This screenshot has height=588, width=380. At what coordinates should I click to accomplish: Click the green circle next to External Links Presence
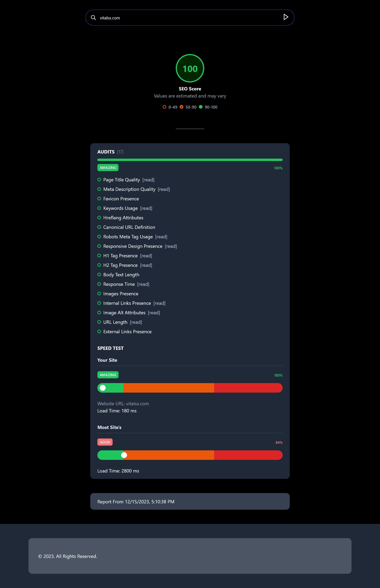tap(99, 331)
